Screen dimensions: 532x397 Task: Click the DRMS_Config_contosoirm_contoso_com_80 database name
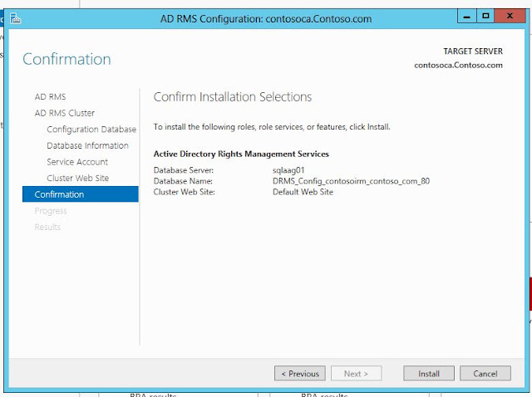point(351,181)
